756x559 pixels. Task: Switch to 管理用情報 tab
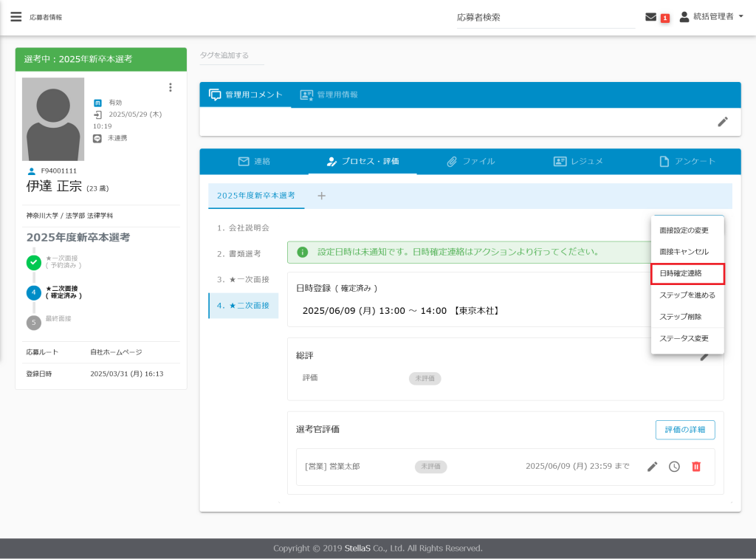(x=329, y=95)
